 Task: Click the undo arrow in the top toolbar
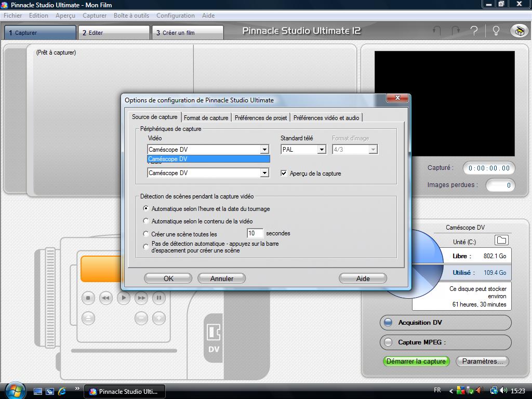pos(436,31)
